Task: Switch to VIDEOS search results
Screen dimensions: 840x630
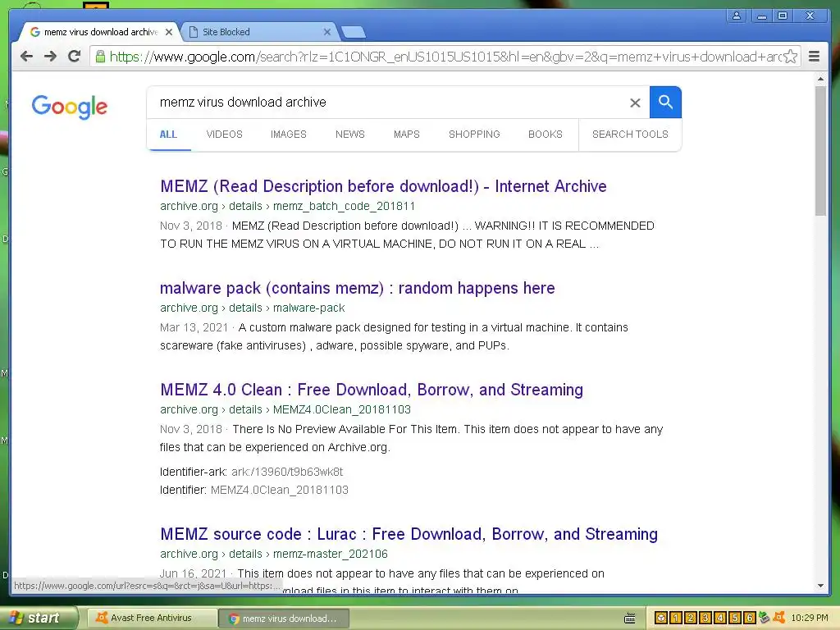Action: pyautogui.click(x=225, y=135)
